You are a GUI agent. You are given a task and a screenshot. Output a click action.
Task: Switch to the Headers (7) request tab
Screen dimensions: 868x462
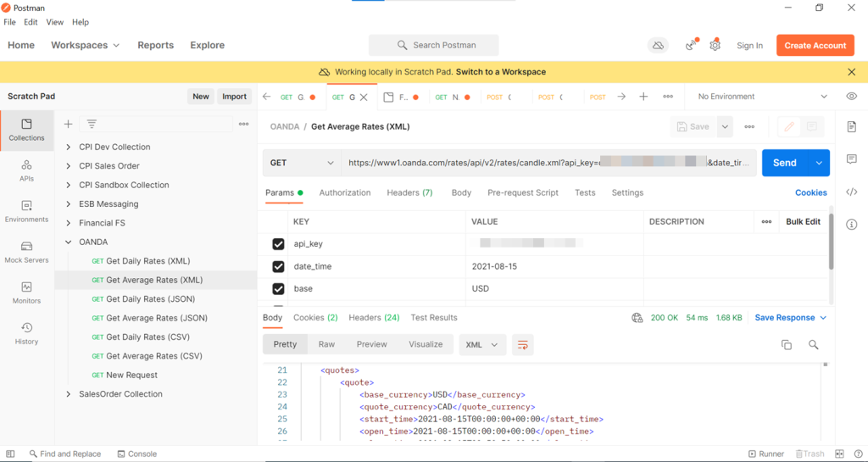tap(409, 192)
